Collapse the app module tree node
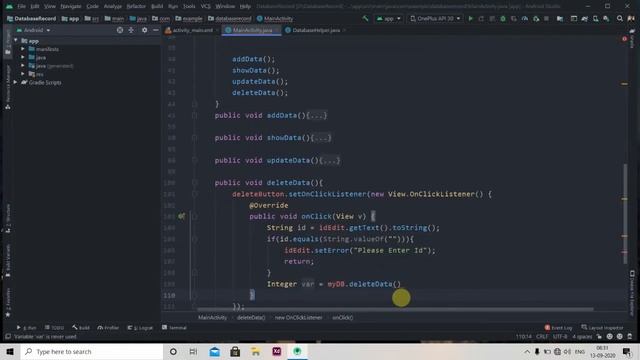Viewport: 640px width, 360px height. (x=16, y=40)
